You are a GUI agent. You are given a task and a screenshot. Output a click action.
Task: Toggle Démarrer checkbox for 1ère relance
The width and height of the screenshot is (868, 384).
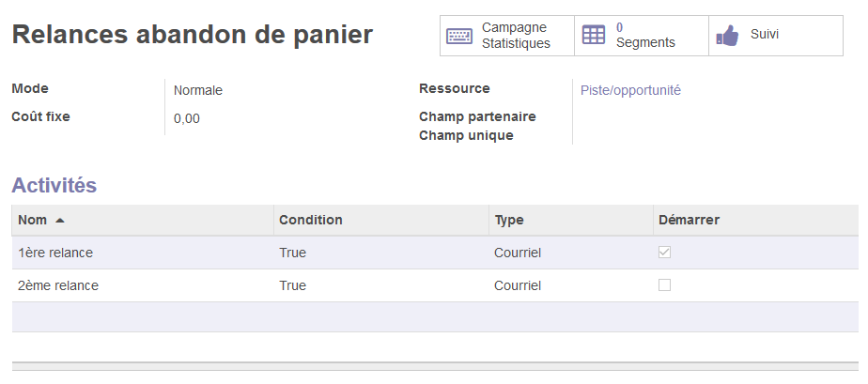[665, 253]
